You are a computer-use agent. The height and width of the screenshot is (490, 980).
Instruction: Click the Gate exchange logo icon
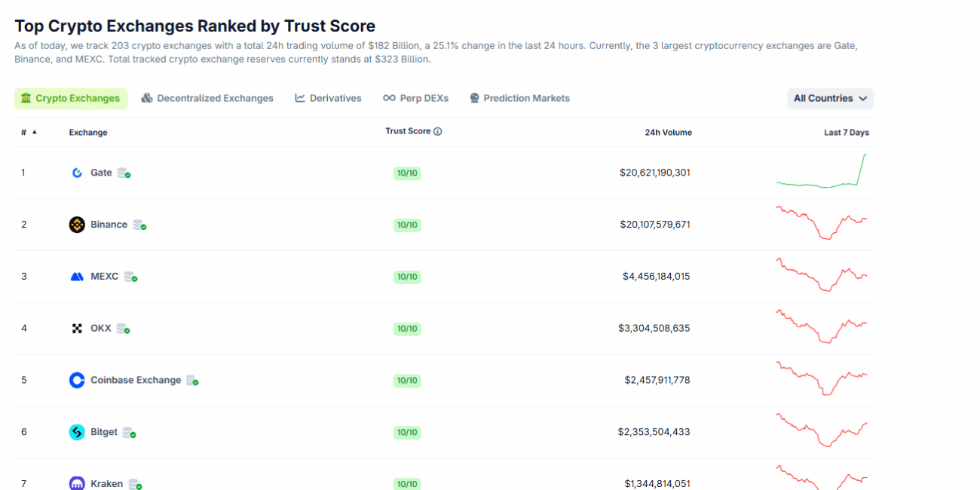(77, 173)
